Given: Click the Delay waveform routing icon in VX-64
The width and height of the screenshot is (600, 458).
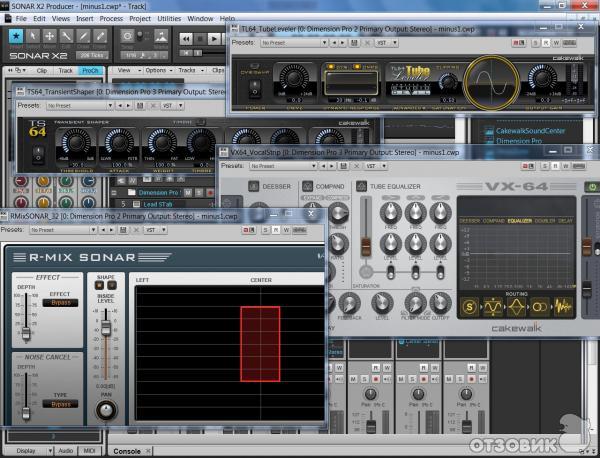Looking at the screenshot, I should pyautogui.click(x=564, y=306).
